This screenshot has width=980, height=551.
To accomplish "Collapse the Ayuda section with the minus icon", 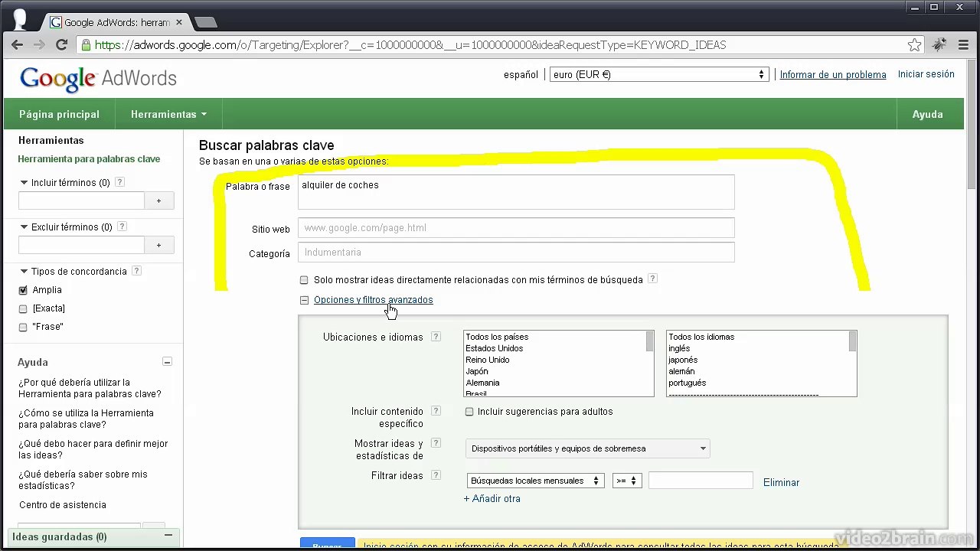I will point(168,362).
